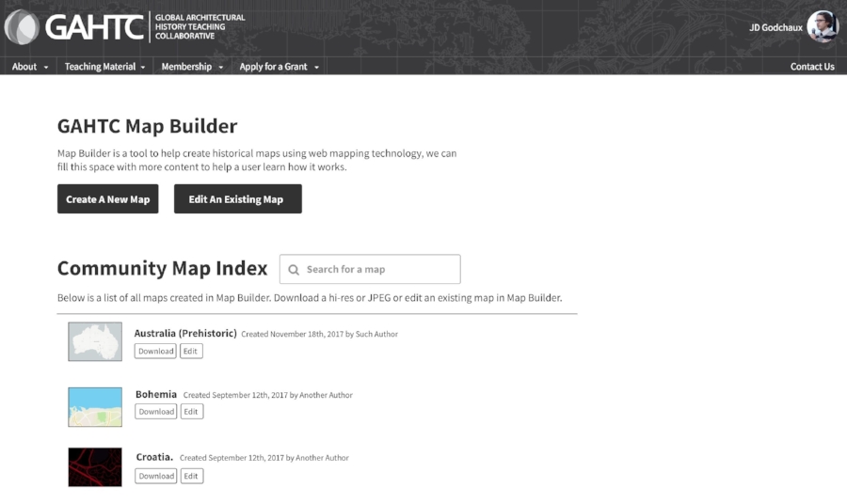The width and height of the screenshot is (847, 504).
Task: Click the GAHTC Map Builder heading
Action: click(148, 126)
